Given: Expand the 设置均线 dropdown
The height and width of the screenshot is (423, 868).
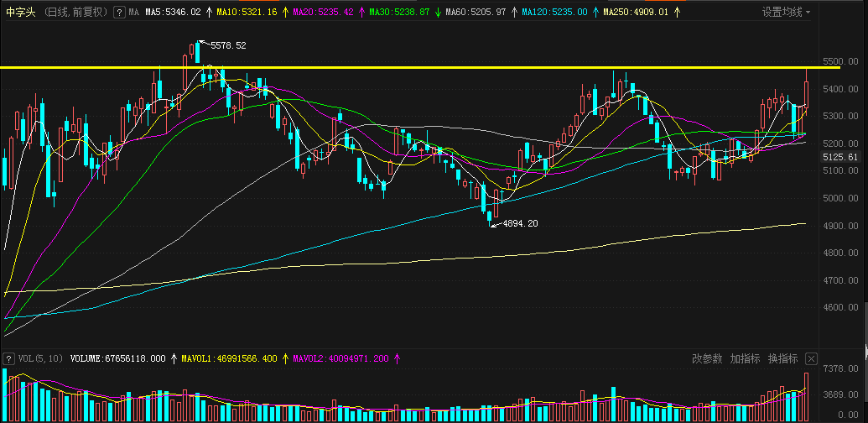Looking at the screenshot, I should 786,13.
